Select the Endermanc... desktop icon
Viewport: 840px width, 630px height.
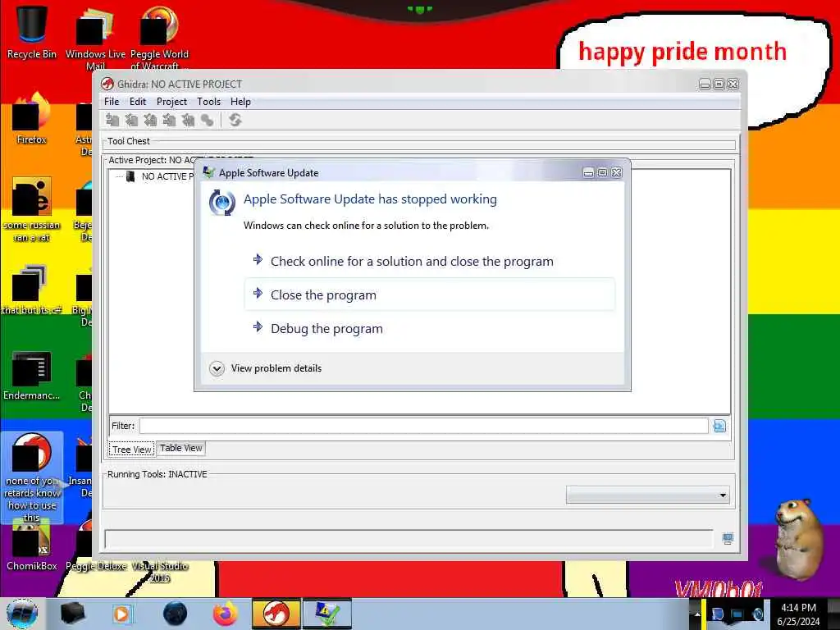(x=32, y=375)
